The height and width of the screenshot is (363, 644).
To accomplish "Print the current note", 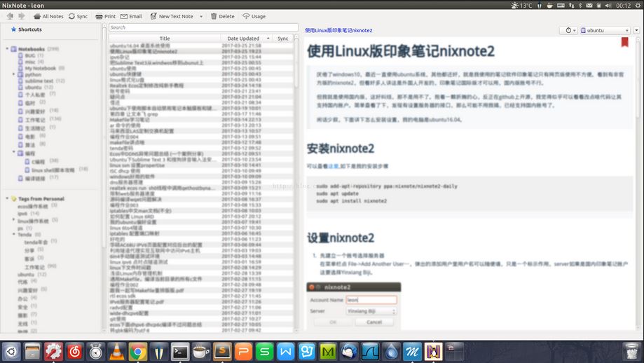I will click(x=105, y=16).
